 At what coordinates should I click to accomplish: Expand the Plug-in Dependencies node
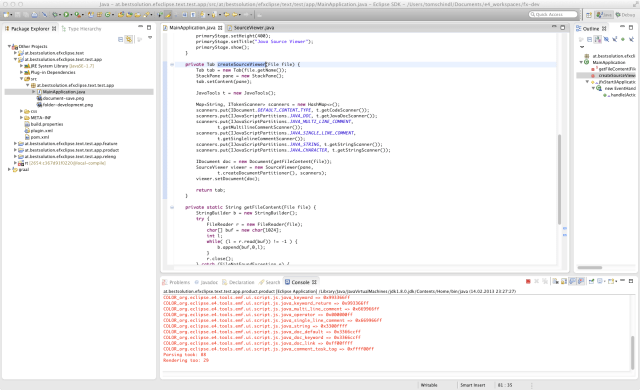point(21,72)
